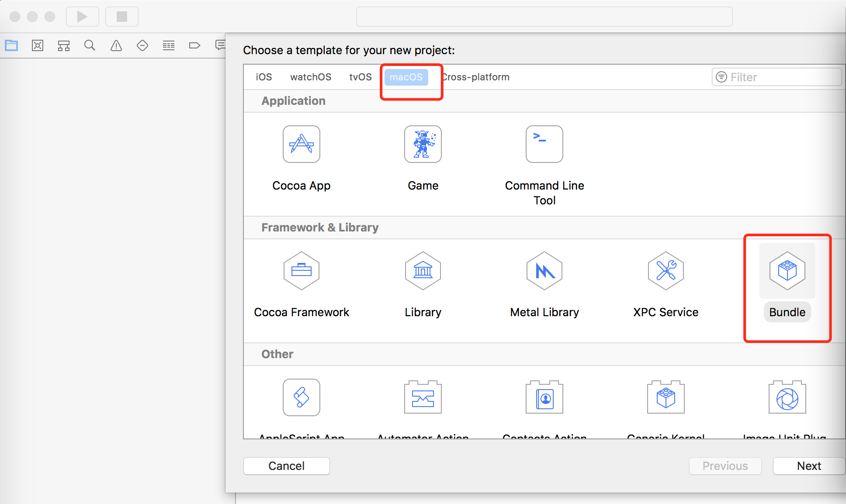Open the Source Control navigator icon
Screen dimensions: 846x504
coord(38,45)
